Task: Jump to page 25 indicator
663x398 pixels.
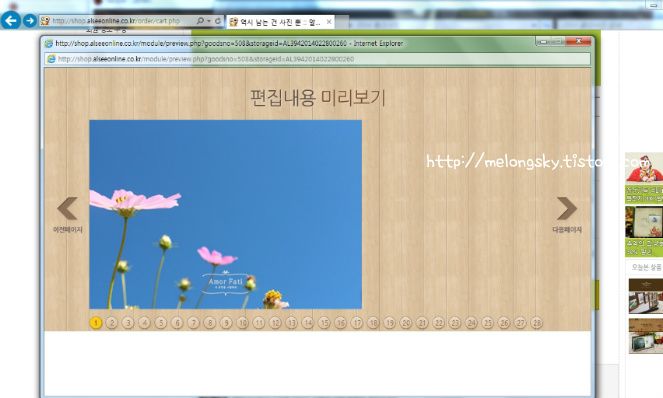Action: click(488, 323)
